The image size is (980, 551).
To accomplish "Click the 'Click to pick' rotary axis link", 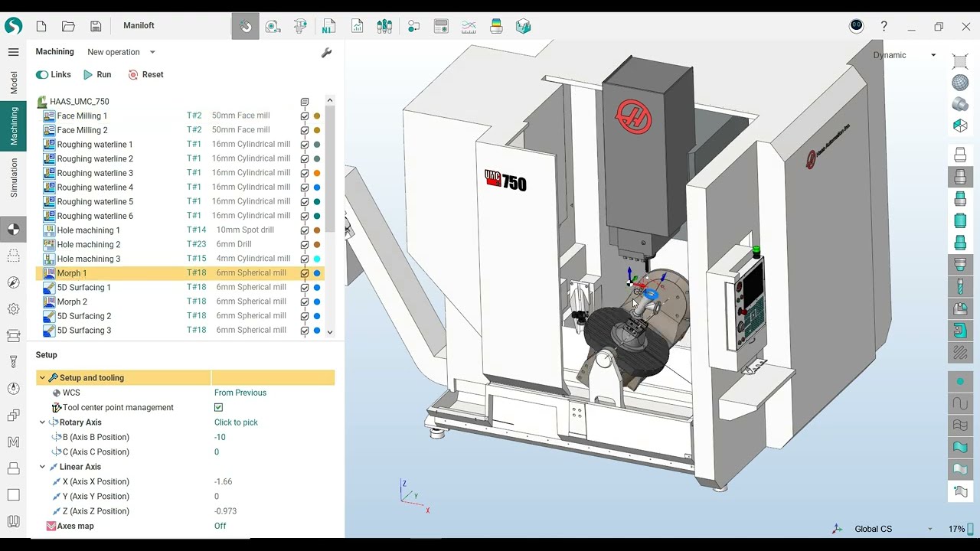I will point(236,422).
